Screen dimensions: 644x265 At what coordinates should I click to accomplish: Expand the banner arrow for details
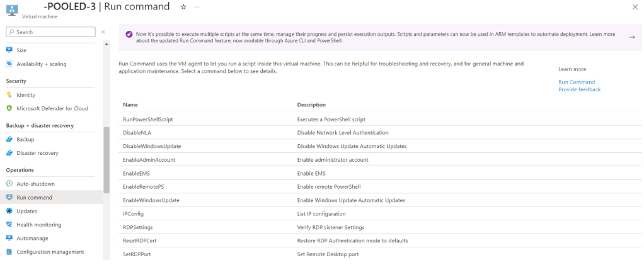pyautogui.click(x=631, y=37)
